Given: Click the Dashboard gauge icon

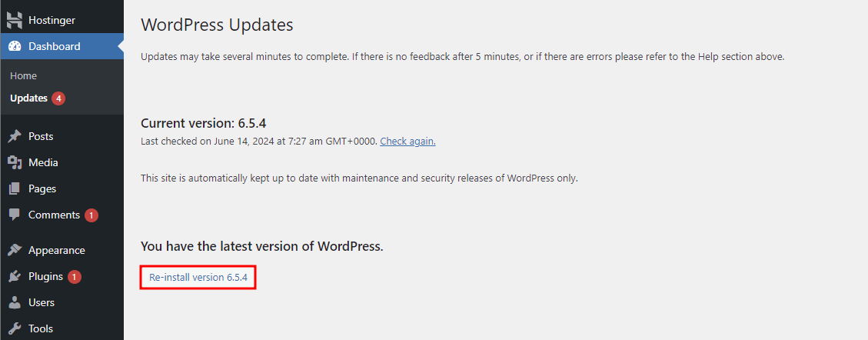Looking at the screenshot, I should point(15,46).
